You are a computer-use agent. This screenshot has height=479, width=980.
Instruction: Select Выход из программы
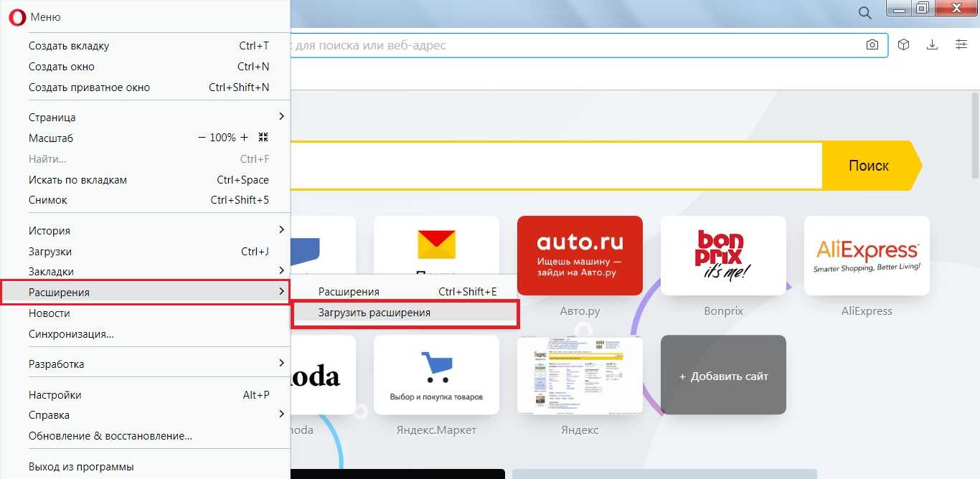click(146, 467)
